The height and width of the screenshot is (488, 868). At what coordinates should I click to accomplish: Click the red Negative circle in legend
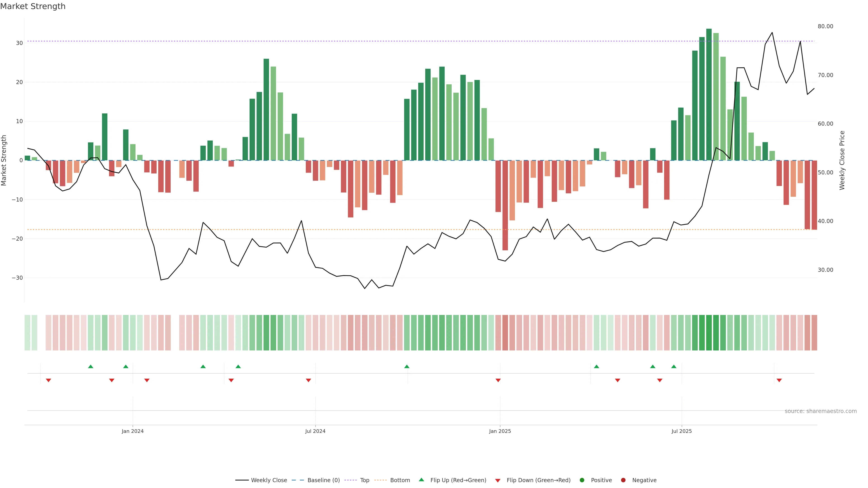click(x=623, y=480)
